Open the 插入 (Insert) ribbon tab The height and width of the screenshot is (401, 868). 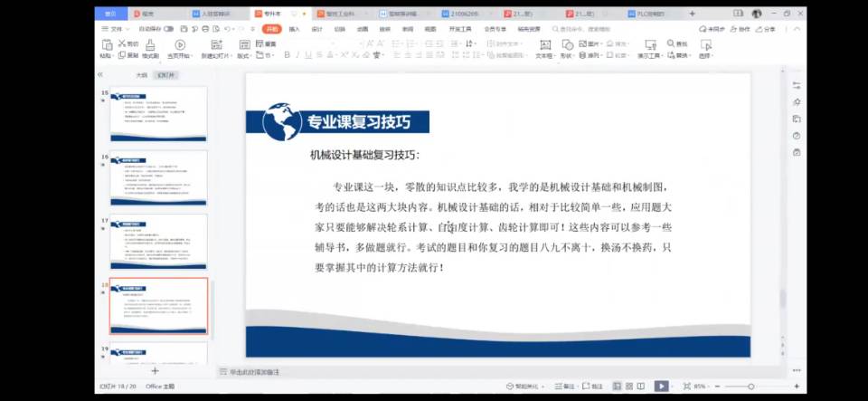(294, 29)
